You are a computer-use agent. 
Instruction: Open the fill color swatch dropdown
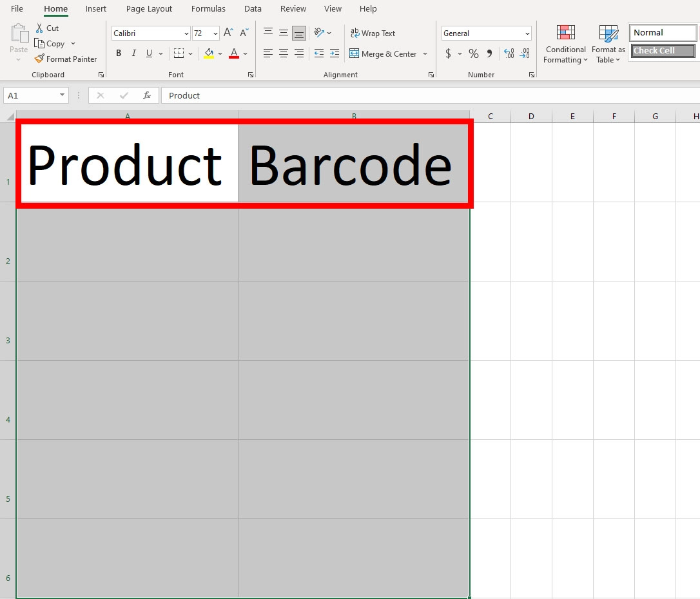pyautogui.click(x=220, y=53)
